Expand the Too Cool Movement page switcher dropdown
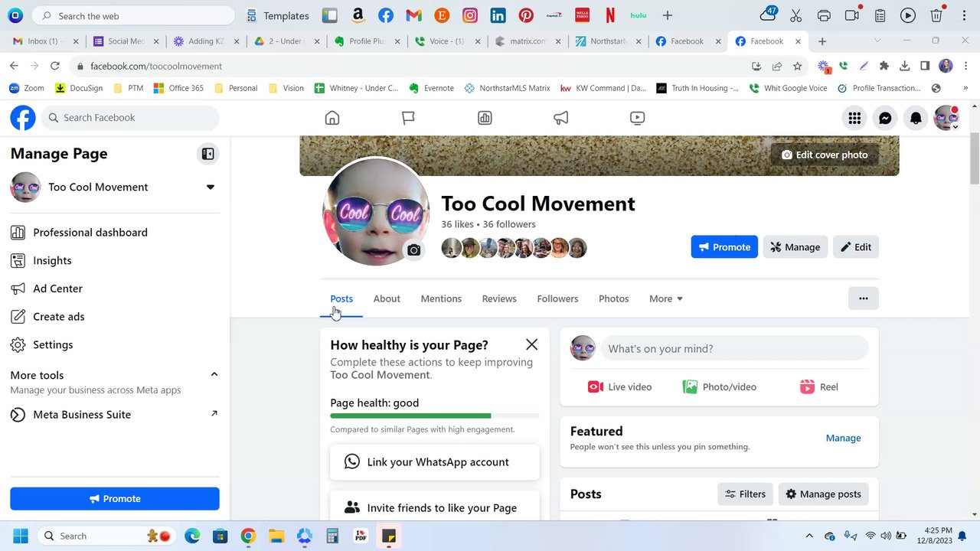The width and height of the screenshot is (980, 551). pyautogui.click(x=210, y=187)
